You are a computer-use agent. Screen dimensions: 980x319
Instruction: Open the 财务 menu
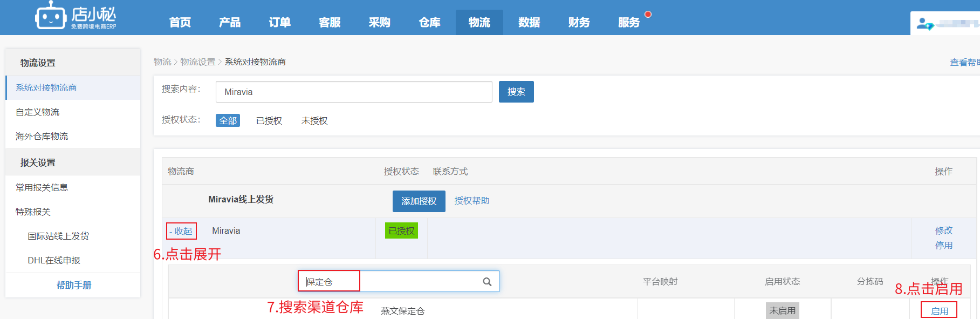(579, 22)
